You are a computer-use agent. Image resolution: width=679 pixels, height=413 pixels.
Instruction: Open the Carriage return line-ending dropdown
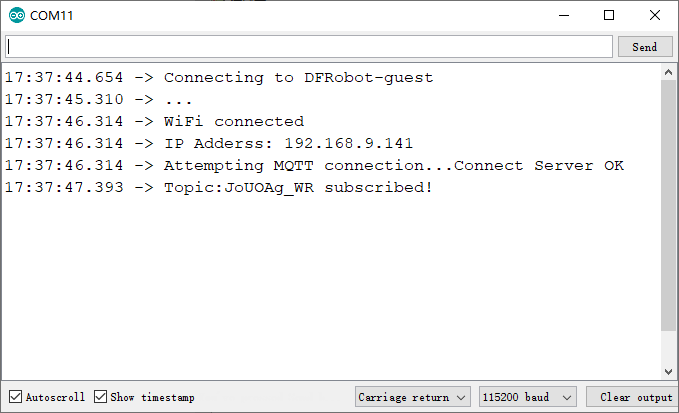tap(412, 397)
